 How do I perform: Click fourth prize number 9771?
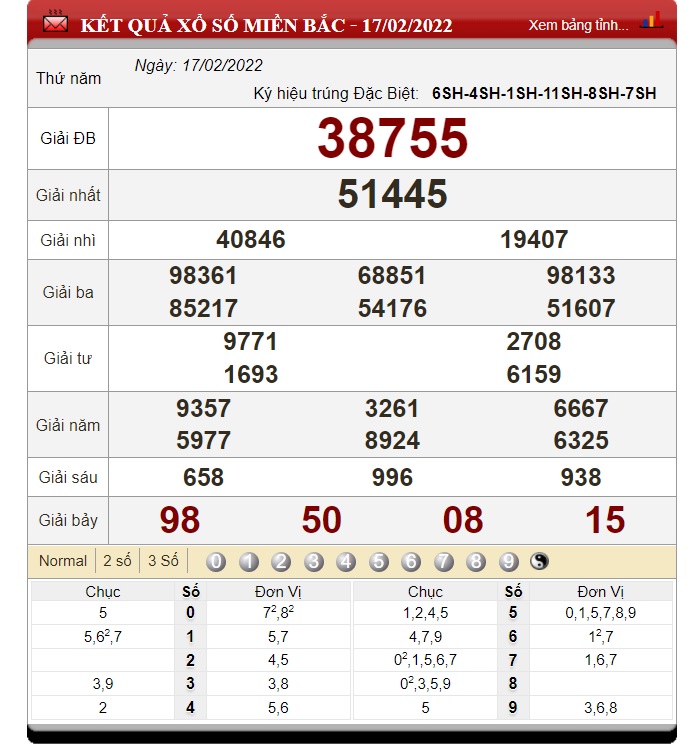(x=250, y=342)
